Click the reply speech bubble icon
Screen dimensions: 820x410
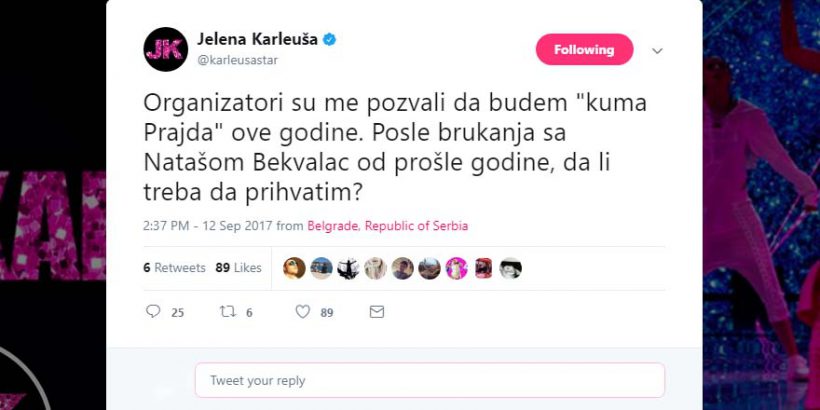point(153,312)
